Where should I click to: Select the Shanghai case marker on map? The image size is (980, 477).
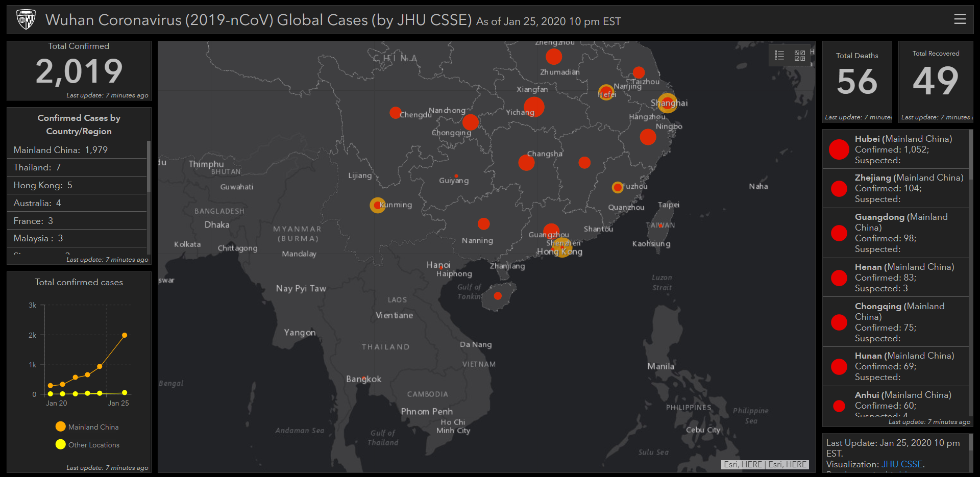(x=667, y=103)
